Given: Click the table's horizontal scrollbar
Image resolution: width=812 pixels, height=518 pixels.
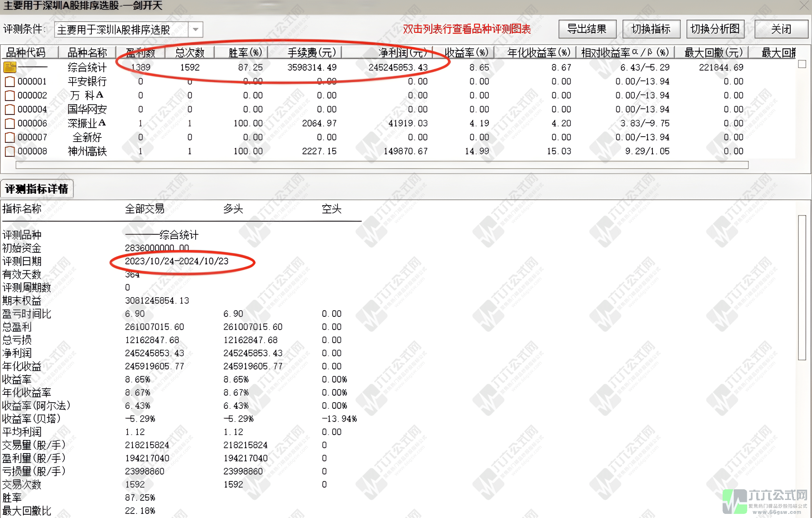Looking at the screenshot, I should 381,165.
